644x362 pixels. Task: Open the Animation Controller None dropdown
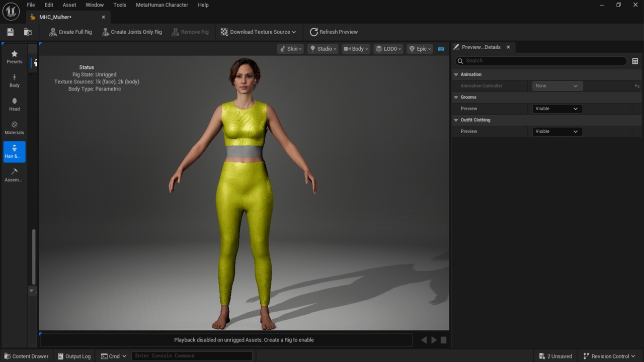(x=557, y=86)
